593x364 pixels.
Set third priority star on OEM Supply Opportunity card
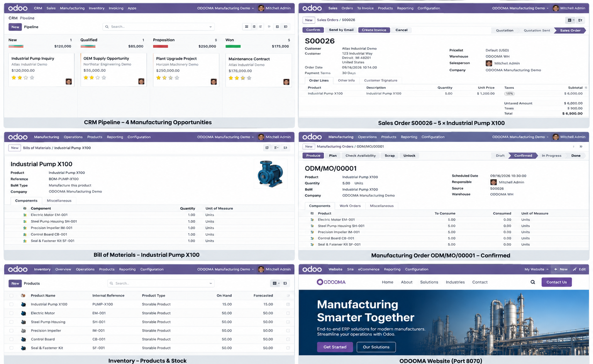[98, 78]
